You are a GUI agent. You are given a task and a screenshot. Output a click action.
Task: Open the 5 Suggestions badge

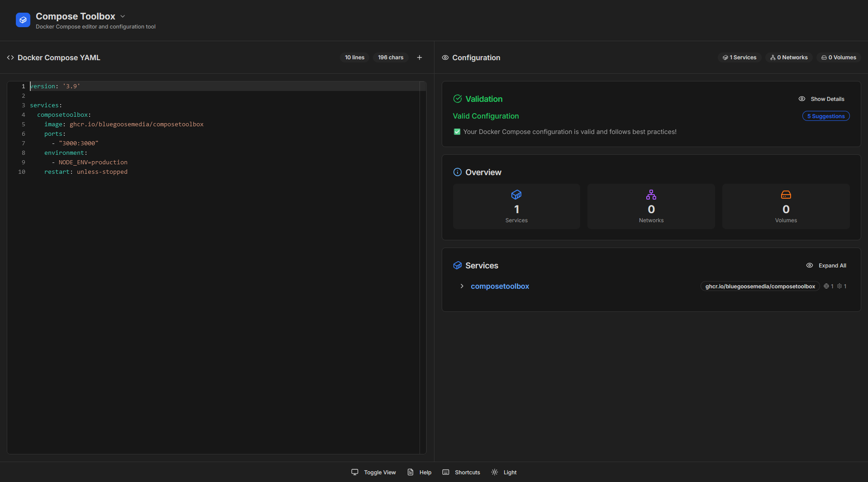click(825, 116)
